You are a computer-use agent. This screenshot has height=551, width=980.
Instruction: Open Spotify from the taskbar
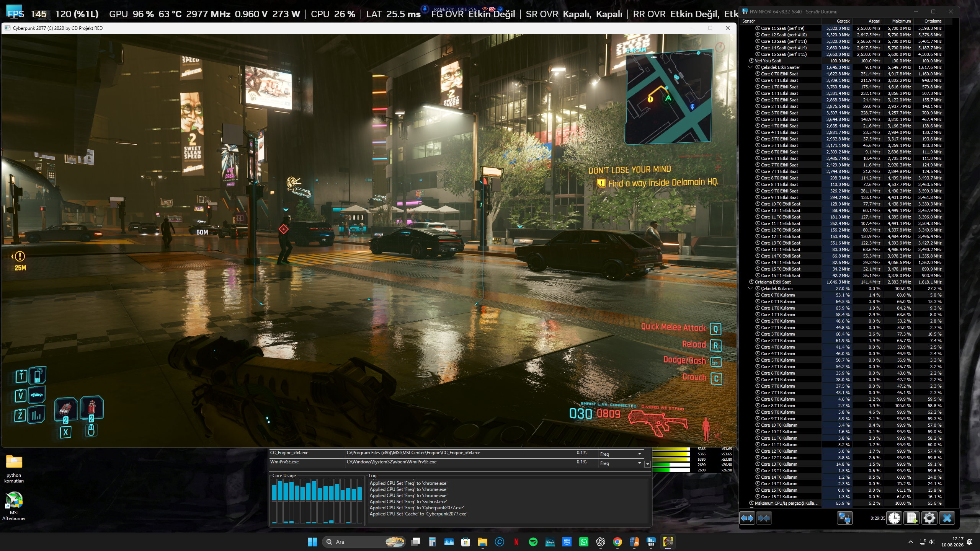tap(533, 542)
